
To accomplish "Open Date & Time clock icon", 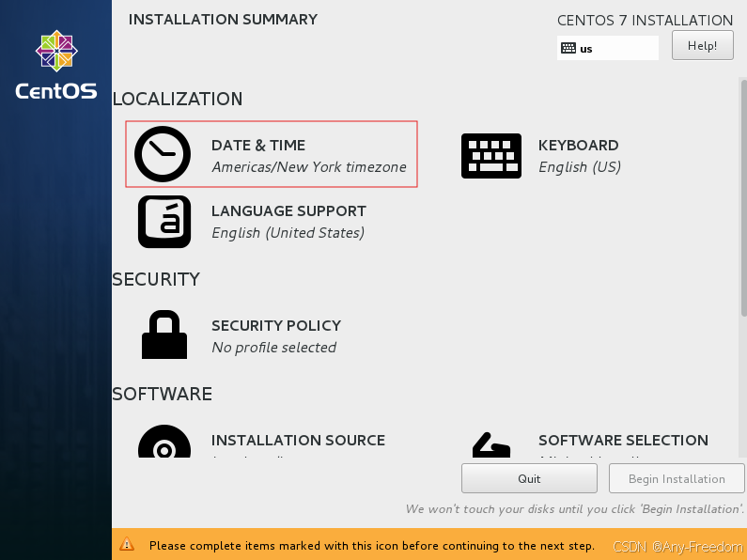I will tap(163, 154).
